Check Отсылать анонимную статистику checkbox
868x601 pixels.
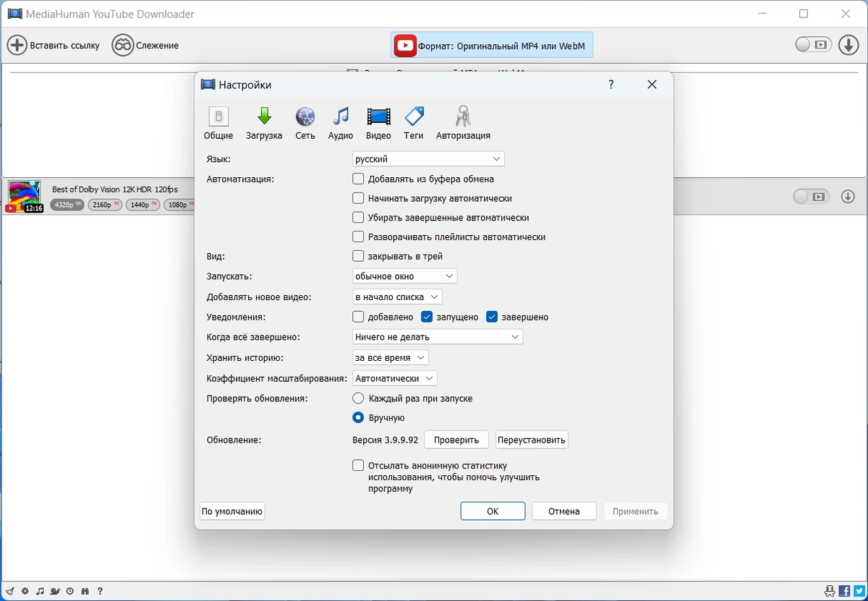358,466
